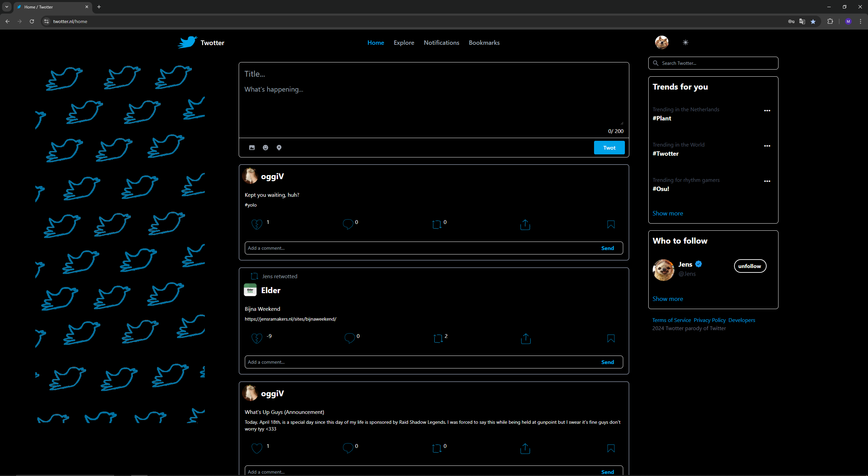Go to the Notifications section

tap(441, 42)
